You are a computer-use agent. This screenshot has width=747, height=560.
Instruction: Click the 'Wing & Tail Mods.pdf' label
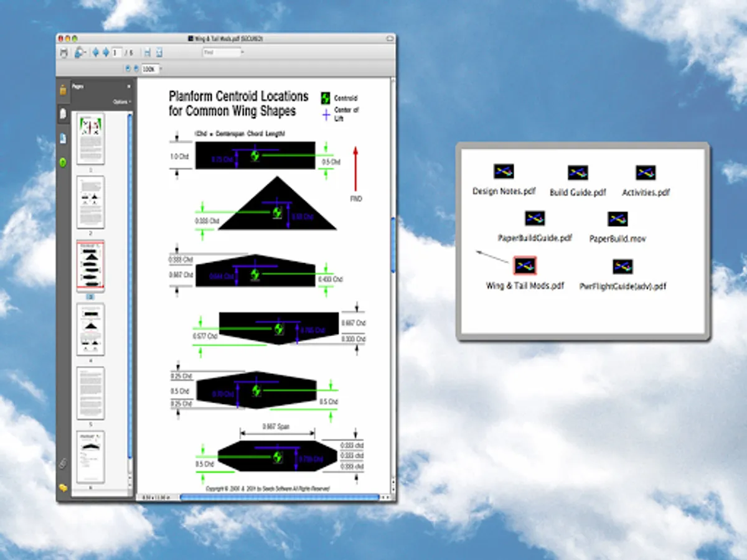[x=525, y=286]
